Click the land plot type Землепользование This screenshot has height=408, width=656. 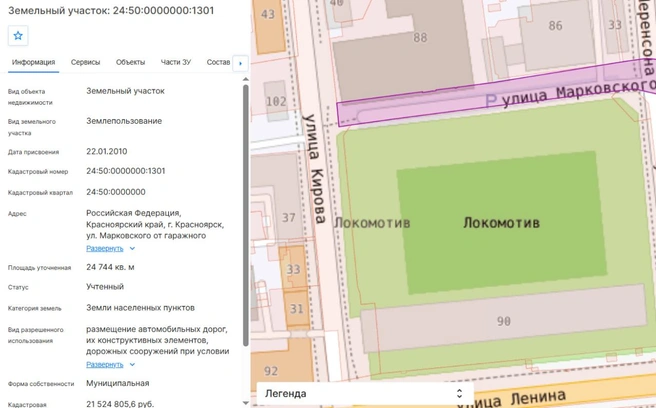(124, 121)
